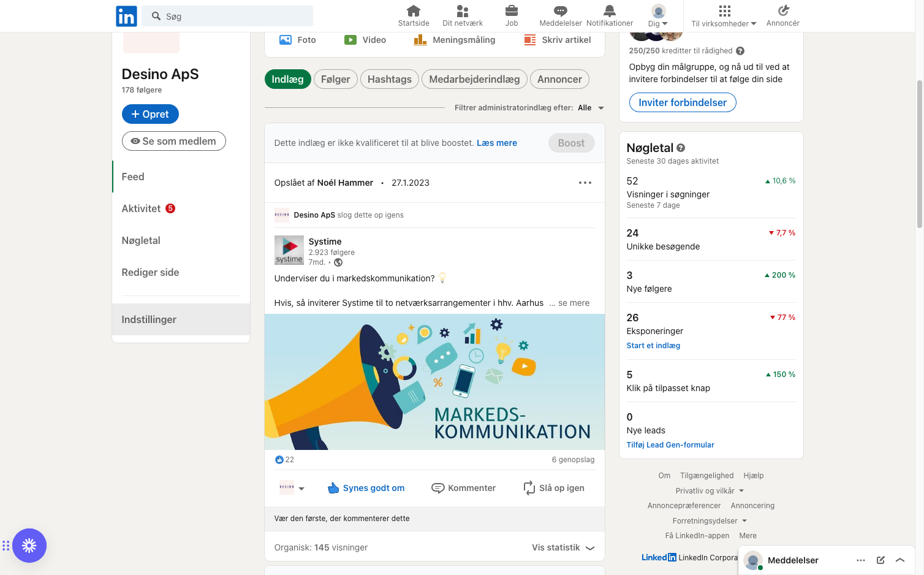Select the Hashtags tab
Viewport: 924px width, 575px height.
point(390,79)
